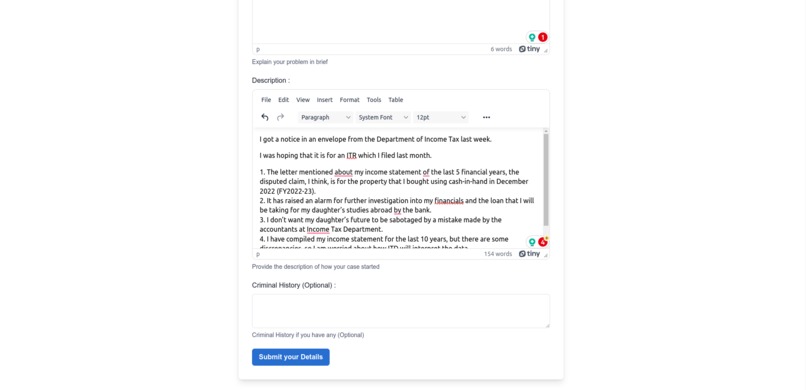This screenshot has height=390, width=806.
Task: Open the View menu
Action: coord(303,100)
